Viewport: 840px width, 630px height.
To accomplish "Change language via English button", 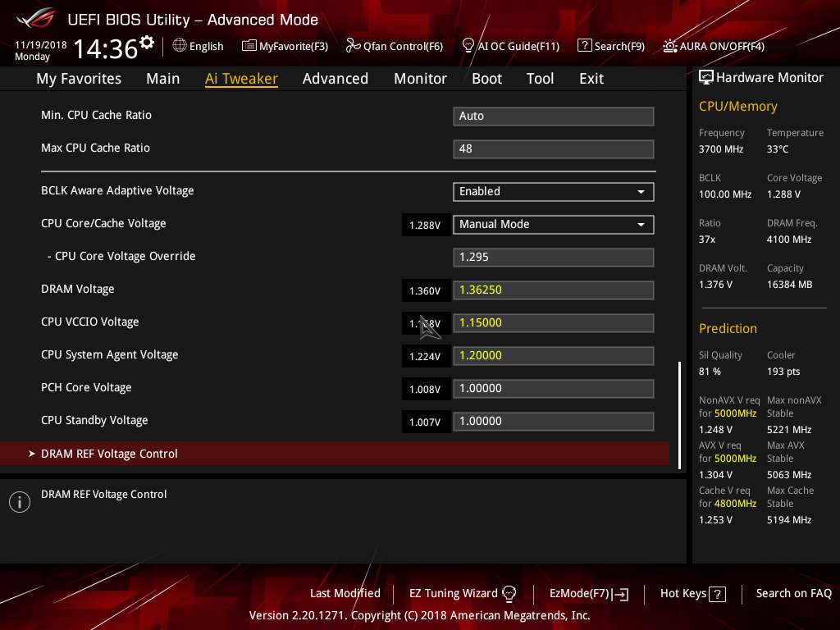I will pyautogui.click(x=206, y=46).
